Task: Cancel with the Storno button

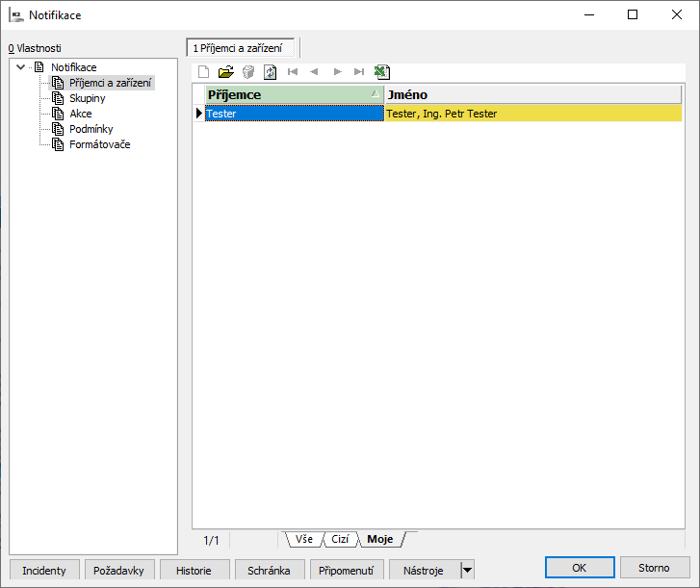Action: 654,568
